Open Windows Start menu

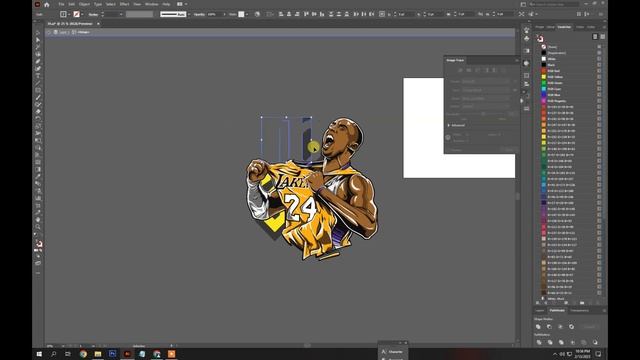point(39,354)
